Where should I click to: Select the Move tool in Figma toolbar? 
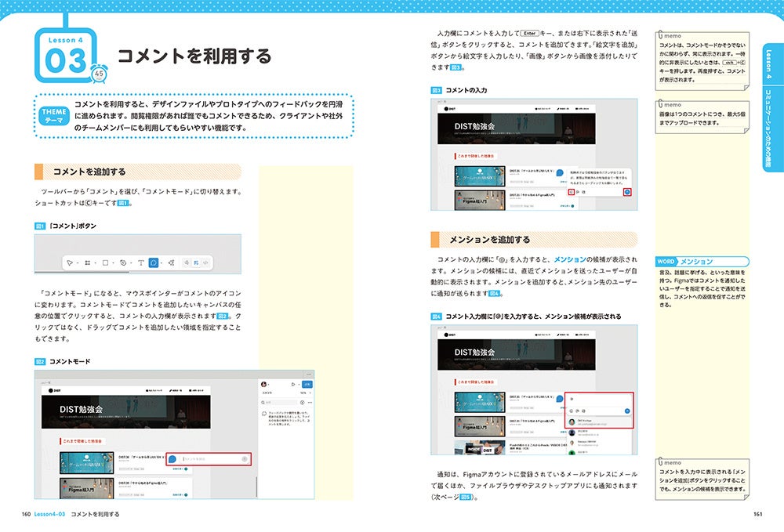point(70,262)
